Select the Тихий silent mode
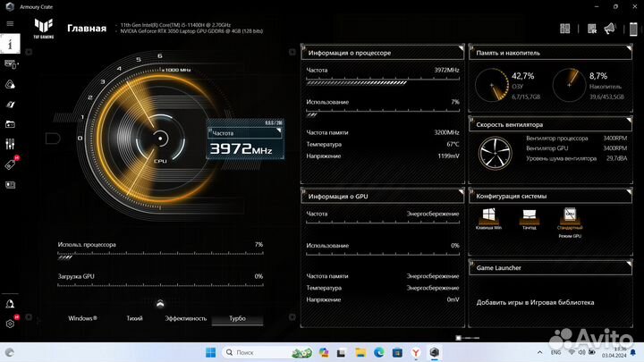This screenshot has height=362, width=644. point(134,318)
